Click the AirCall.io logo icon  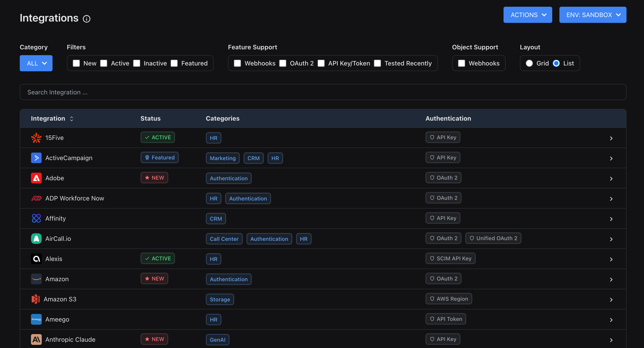[x=36, y=239]
